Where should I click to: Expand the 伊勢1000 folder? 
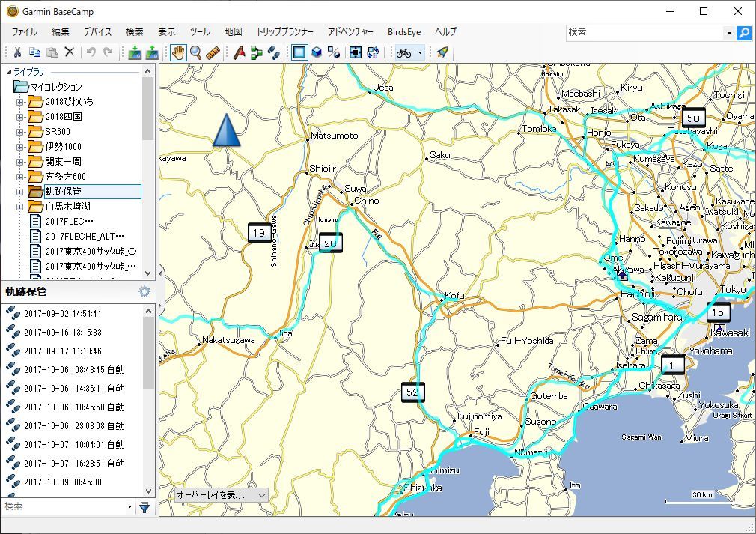coord(19,147)
